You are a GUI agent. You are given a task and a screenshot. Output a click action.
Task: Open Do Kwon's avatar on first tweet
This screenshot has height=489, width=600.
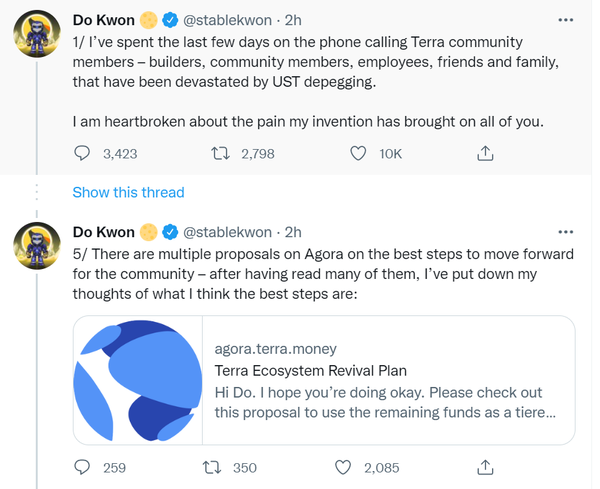[x=36, y=36]
